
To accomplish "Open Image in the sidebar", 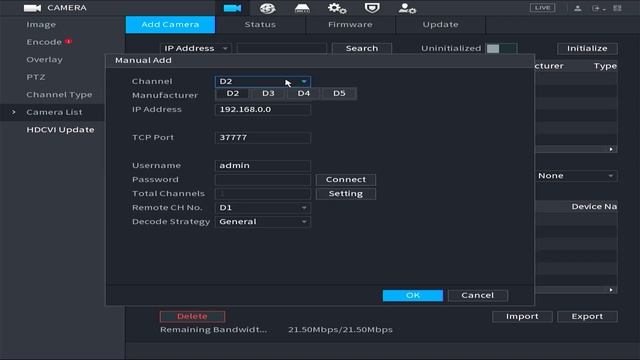I will coord(41,24).
